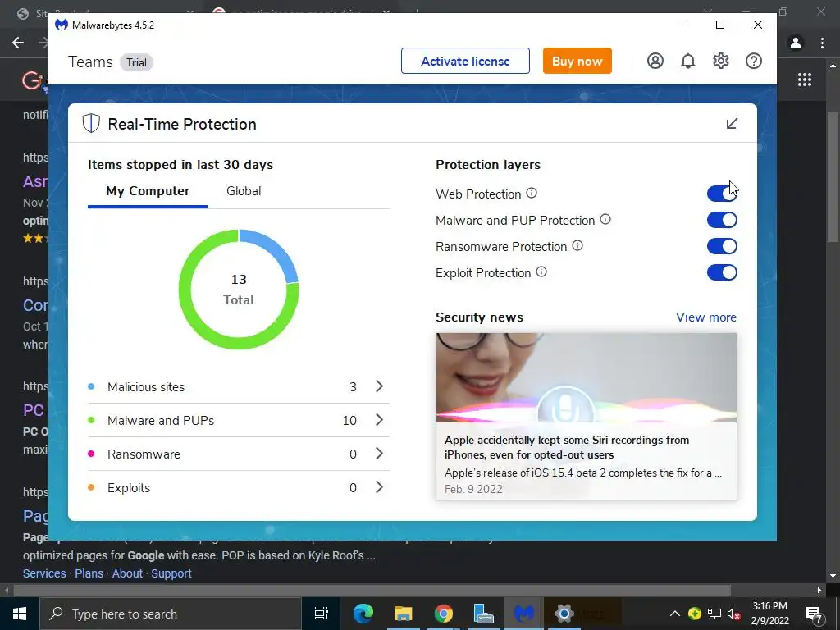Open the help question mark icon
840x630 pixels.
tap(753, 61)
